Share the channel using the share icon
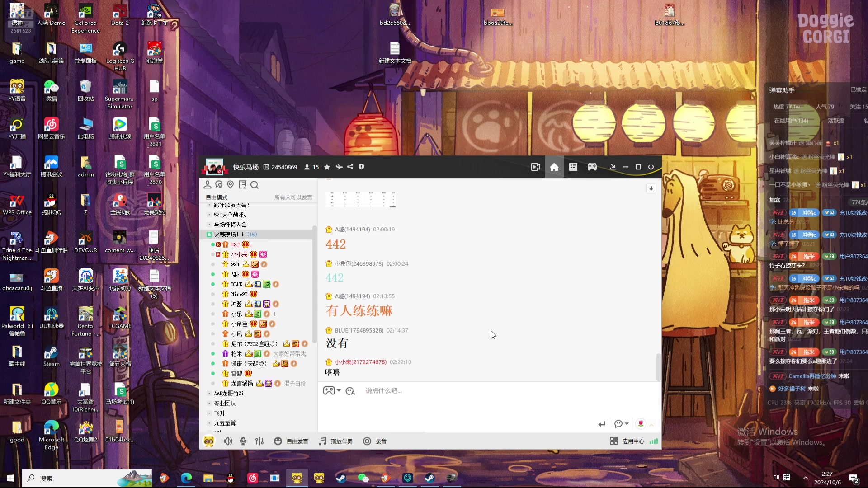 click(x=350, y=167)
